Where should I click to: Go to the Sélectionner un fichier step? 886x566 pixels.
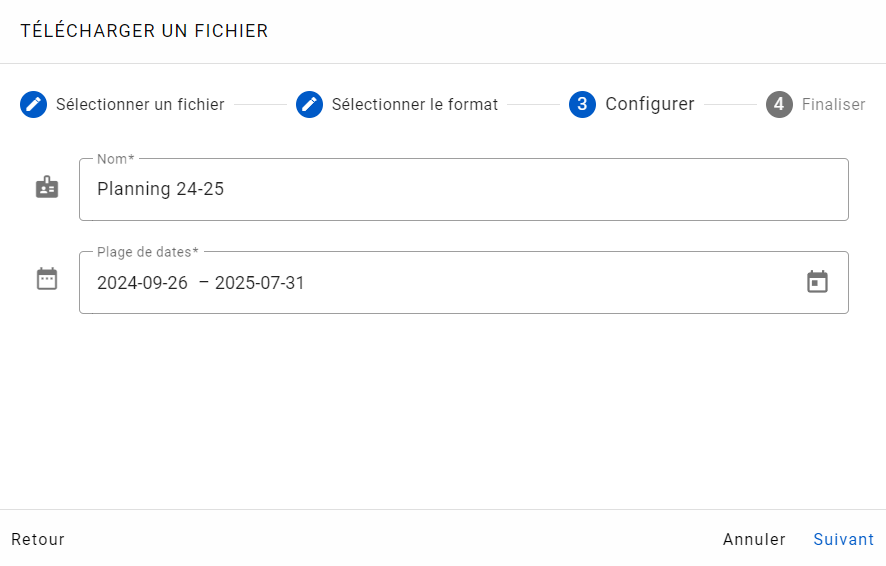click(140, 105)
